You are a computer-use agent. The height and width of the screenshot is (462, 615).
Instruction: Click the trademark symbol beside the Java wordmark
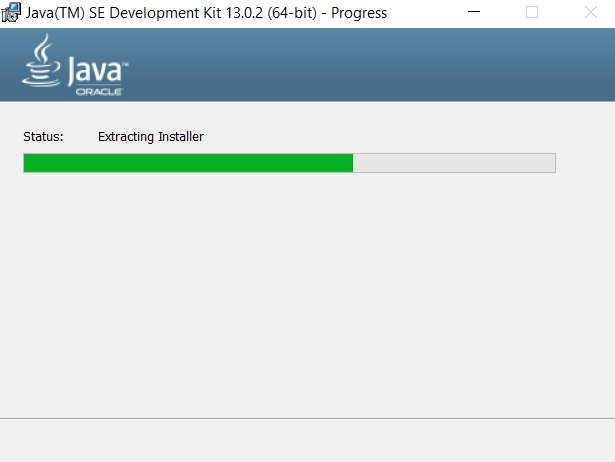point(125,64)
